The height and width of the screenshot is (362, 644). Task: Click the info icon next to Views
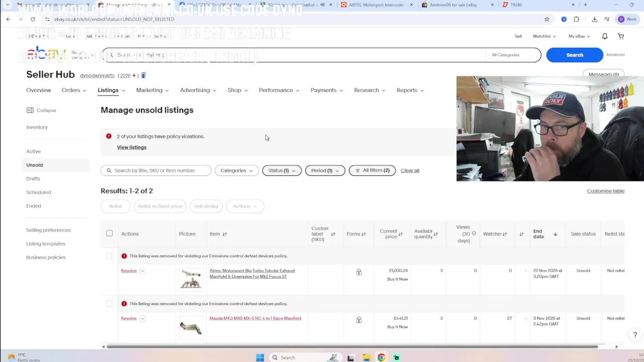point(474,233)
